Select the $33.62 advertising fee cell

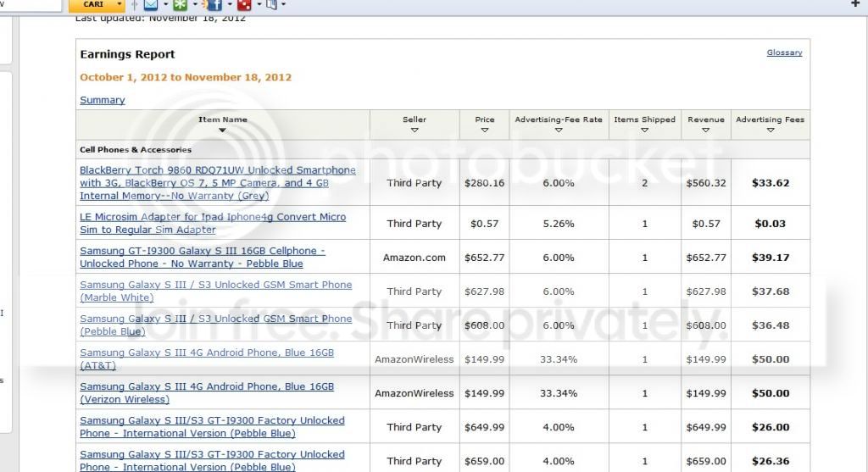coord(770,183)
